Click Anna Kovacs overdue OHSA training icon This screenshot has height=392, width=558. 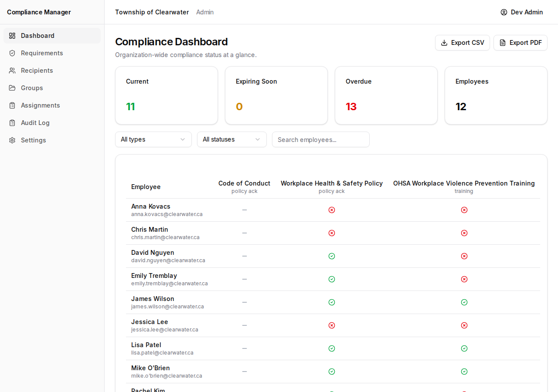tap(464, 210)
